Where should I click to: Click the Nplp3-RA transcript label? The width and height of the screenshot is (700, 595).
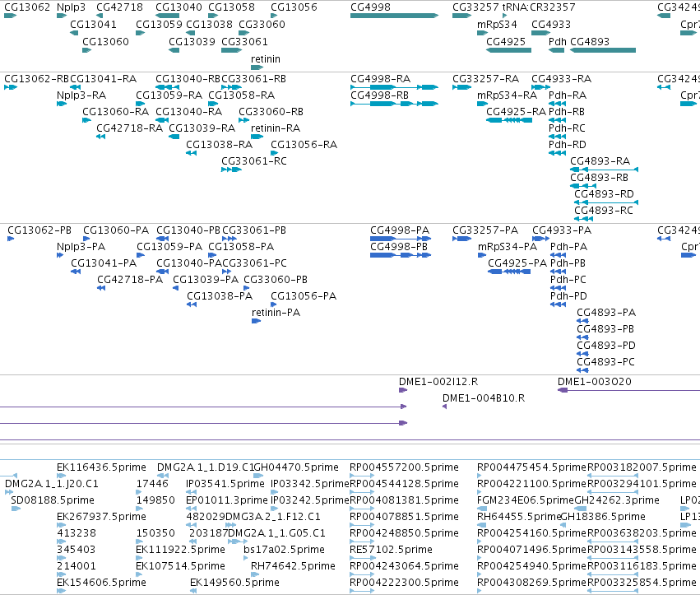click(x=81, y=95)
